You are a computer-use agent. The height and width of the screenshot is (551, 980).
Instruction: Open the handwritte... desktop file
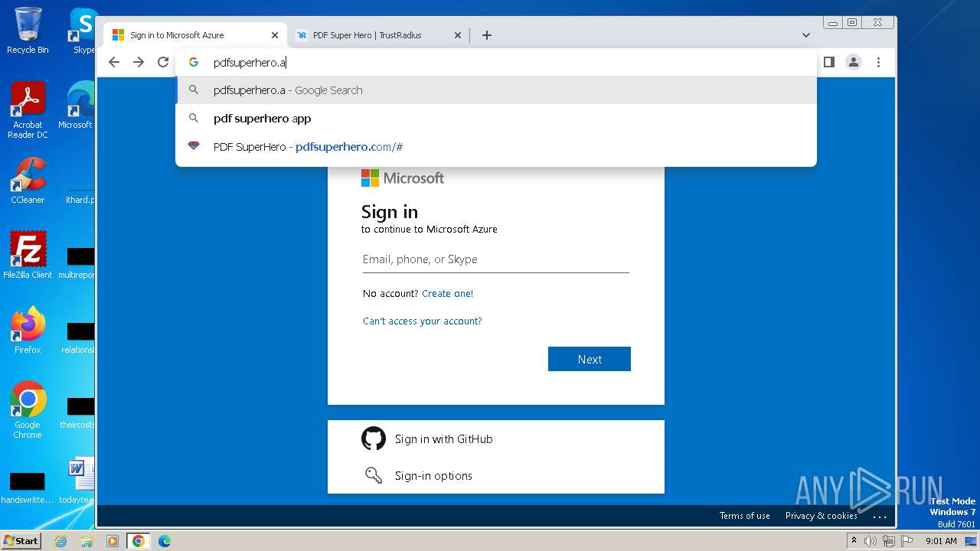[28, 487]
